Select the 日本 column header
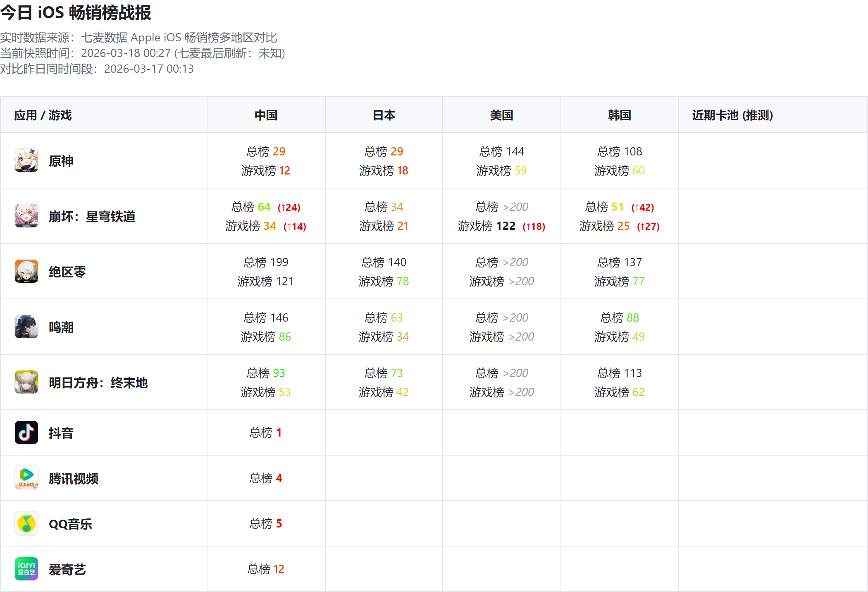 [x=384, y=115]
